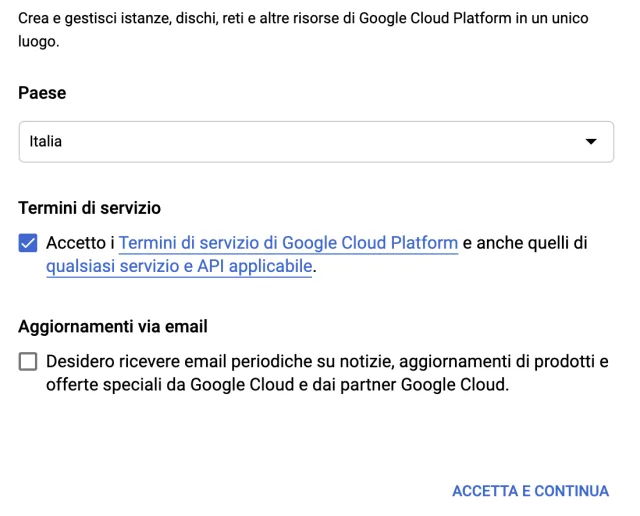Screen dimensions: 640x516
Task: Enable the email updates checkbox
Action: (28, 362)
